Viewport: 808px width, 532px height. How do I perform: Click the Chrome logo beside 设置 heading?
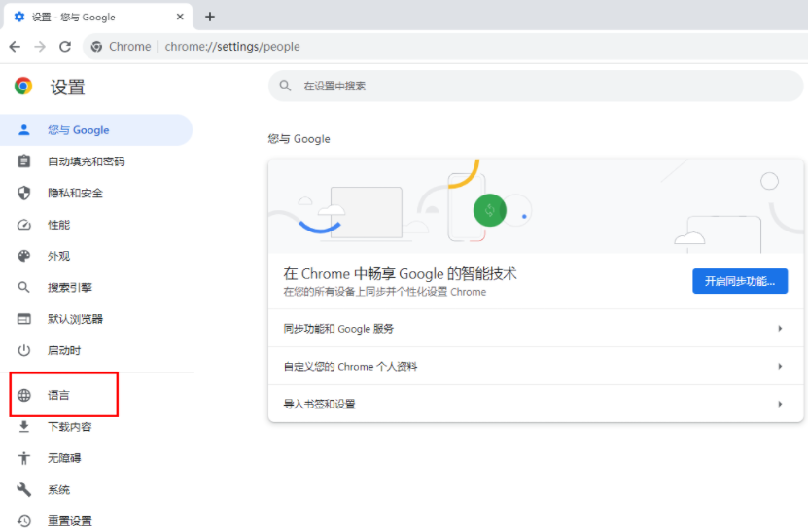[23, 87]
